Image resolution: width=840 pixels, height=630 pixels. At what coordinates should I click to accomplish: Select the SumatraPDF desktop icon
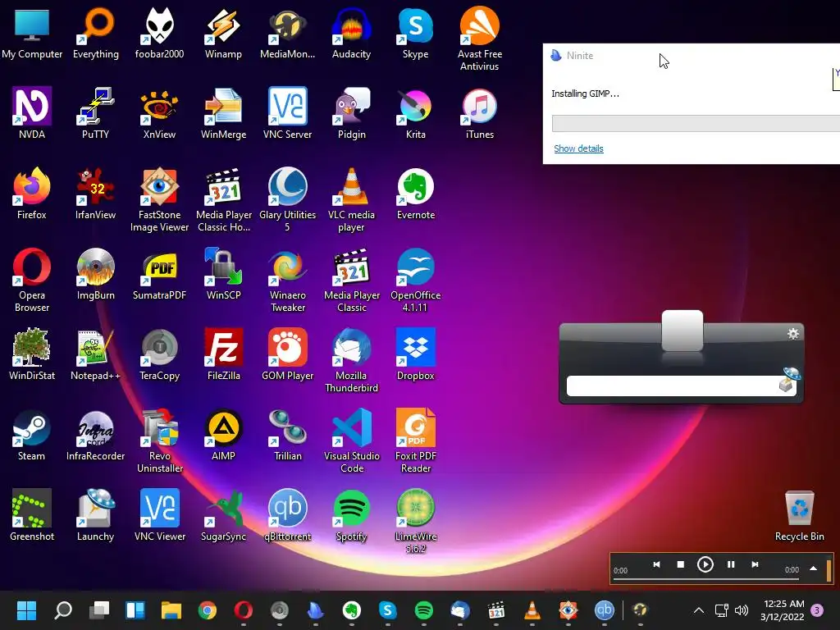click(x=159, y=274)
